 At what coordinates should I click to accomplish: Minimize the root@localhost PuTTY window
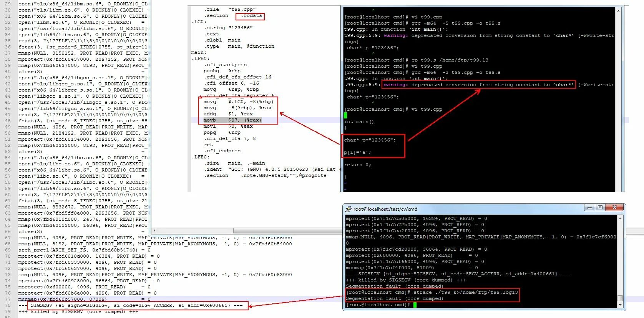point(590,208)
